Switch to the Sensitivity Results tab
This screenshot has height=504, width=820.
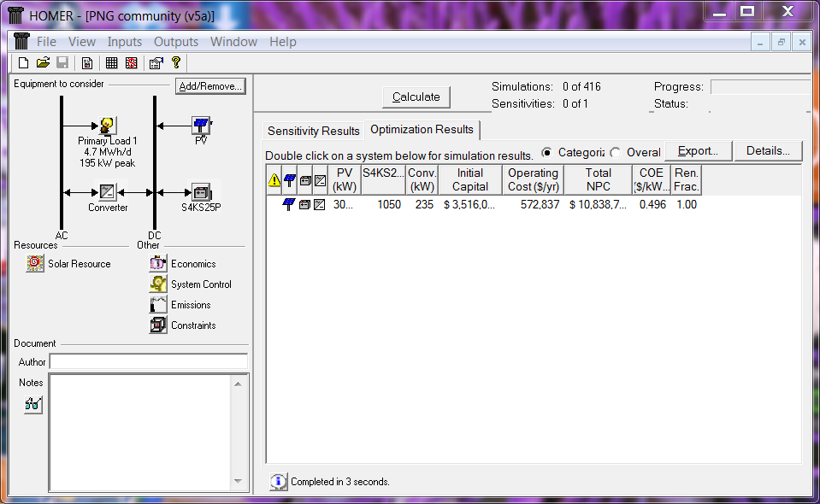coord(311,131)
